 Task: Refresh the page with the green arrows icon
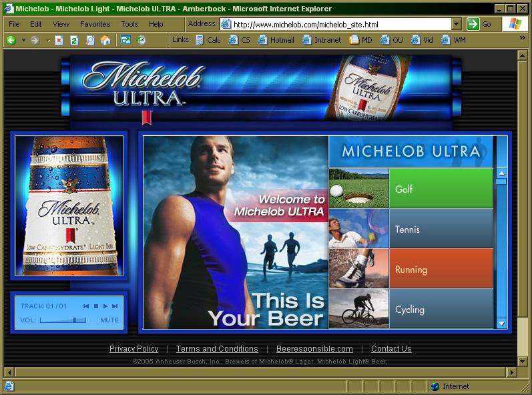[74, 40]
